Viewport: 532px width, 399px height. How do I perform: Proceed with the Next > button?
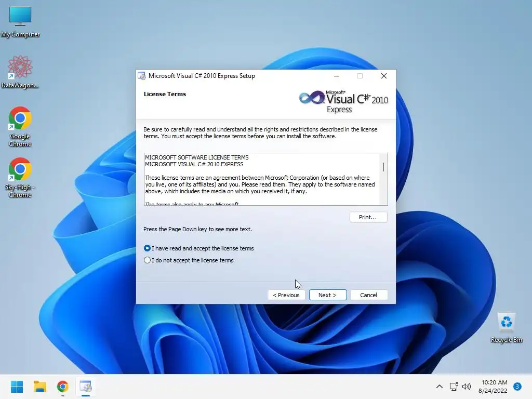(328, 295)
